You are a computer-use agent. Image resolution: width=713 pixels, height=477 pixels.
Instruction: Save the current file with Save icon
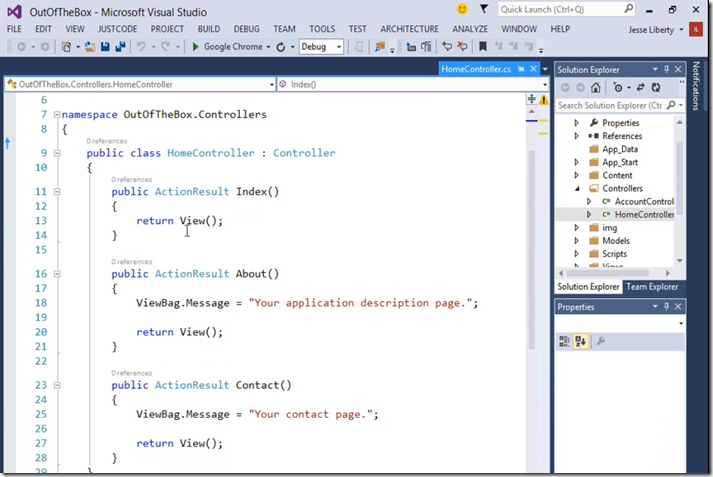pyautogui.click(x=105, y=47)
